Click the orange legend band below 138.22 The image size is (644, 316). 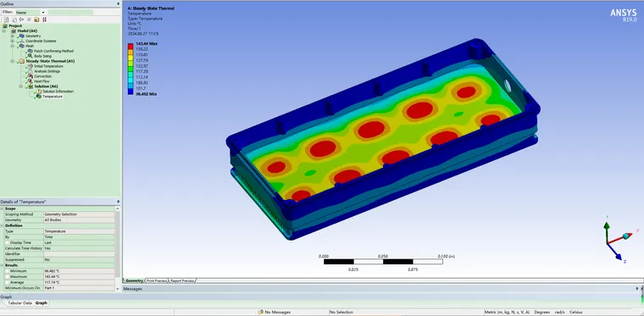point(130,53)
